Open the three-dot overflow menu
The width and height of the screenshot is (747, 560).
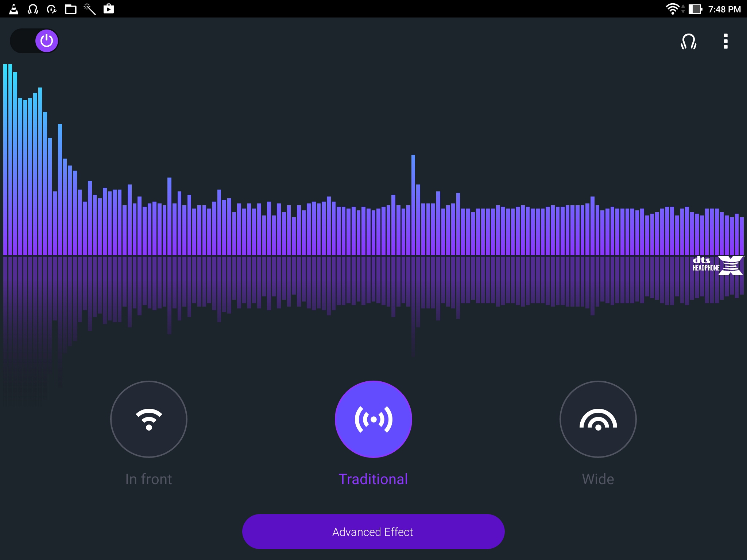(x=725, y=42)
